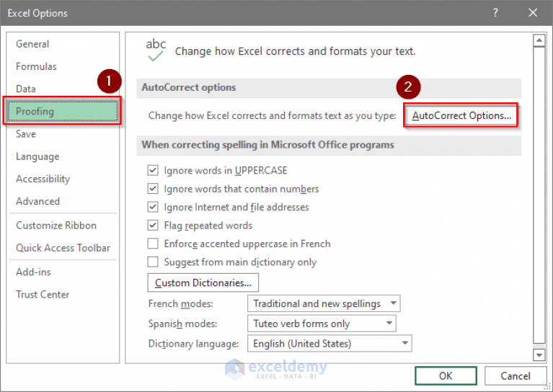Click the scrollbar up arrow

coord(539,40)
